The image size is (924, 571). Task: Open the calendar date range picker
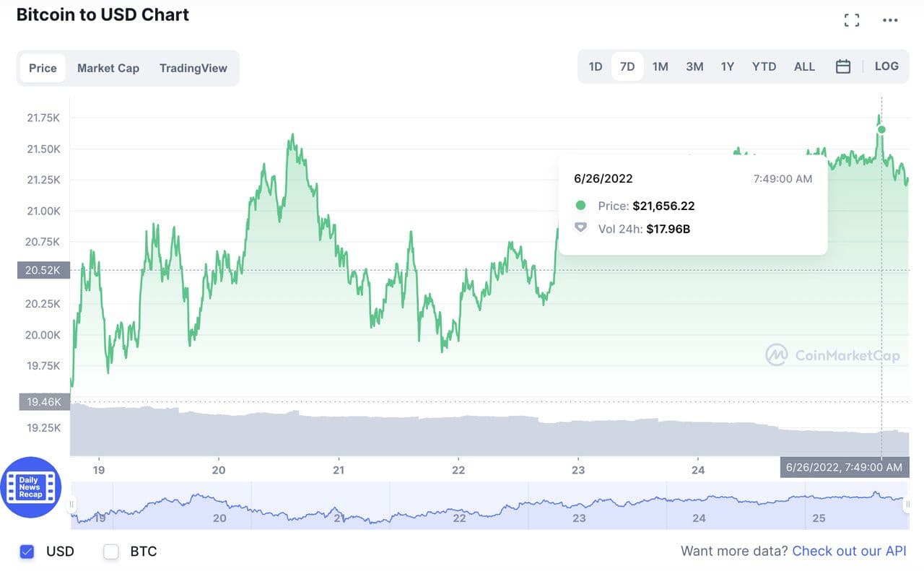point(842,66)
